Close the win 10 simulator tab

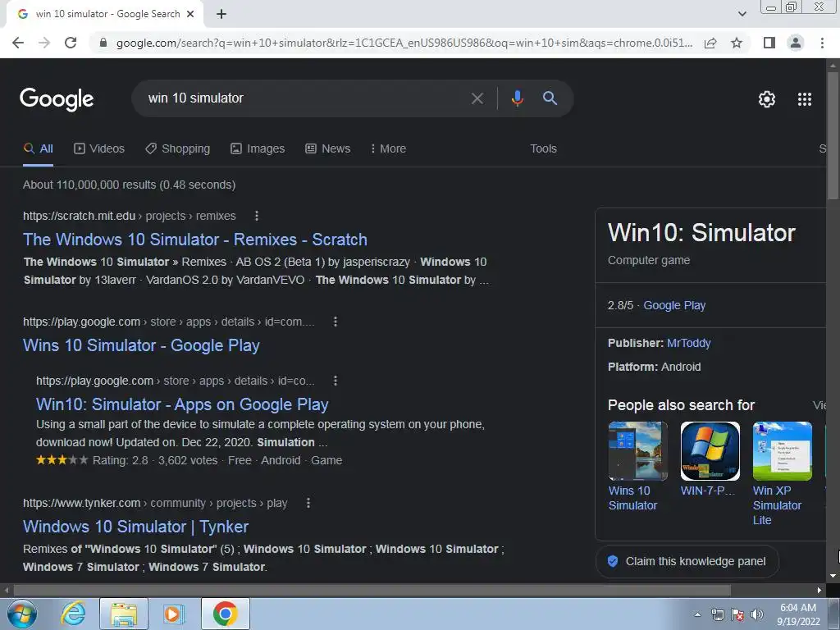[x=190, y=14]
